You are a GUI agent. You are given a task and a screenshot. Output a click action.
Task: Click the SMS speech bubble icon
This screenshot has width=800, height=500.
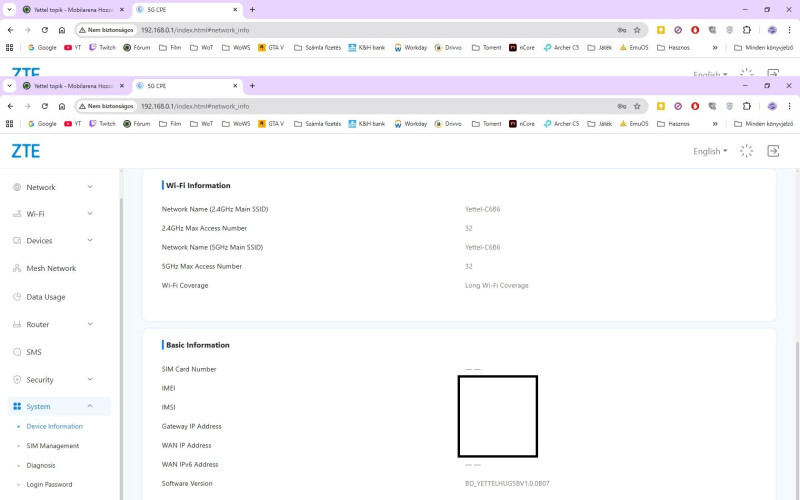point(17,352)
